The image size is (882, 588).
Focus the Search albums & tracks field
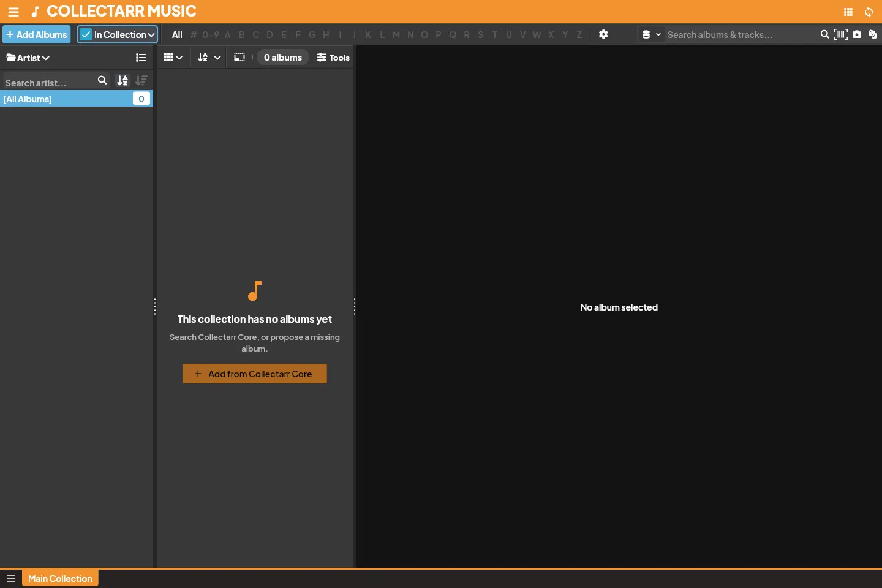pos(742,35)
